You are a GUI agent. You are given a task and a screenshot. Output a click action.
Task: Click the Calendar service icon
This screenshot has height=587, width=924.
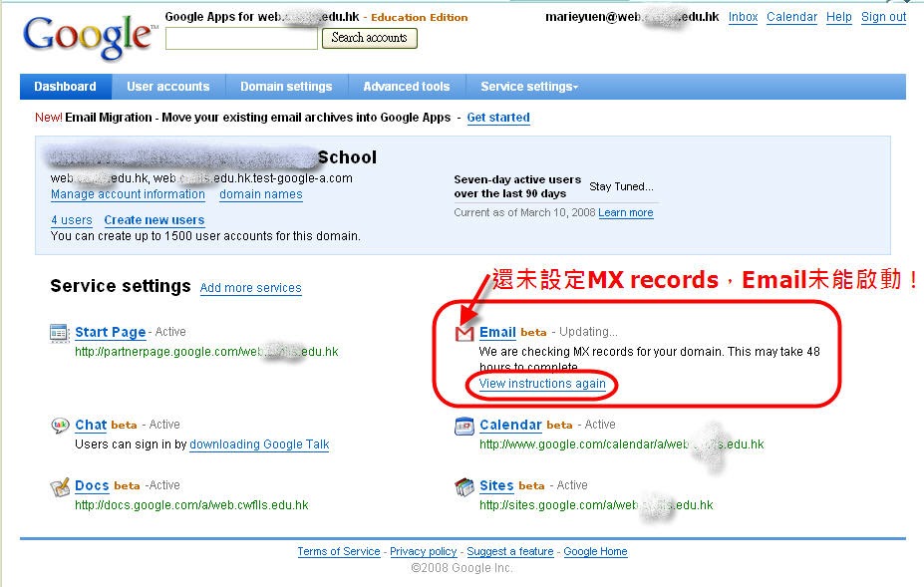click(x=464, y=426)
